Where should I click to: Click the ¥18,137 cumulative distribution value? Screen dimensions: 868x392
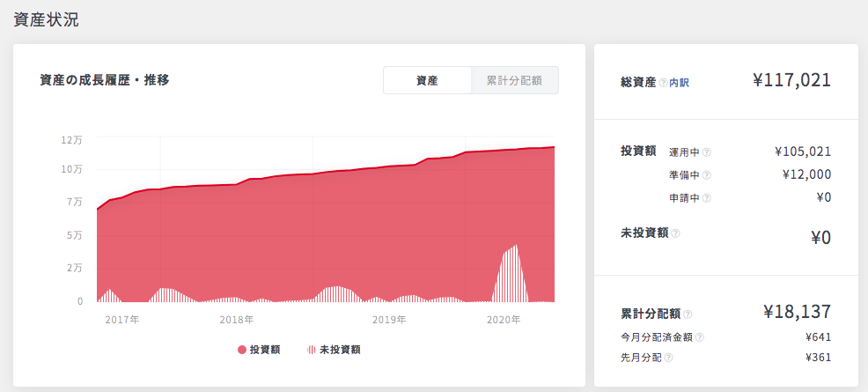click(x=797, y=312)
